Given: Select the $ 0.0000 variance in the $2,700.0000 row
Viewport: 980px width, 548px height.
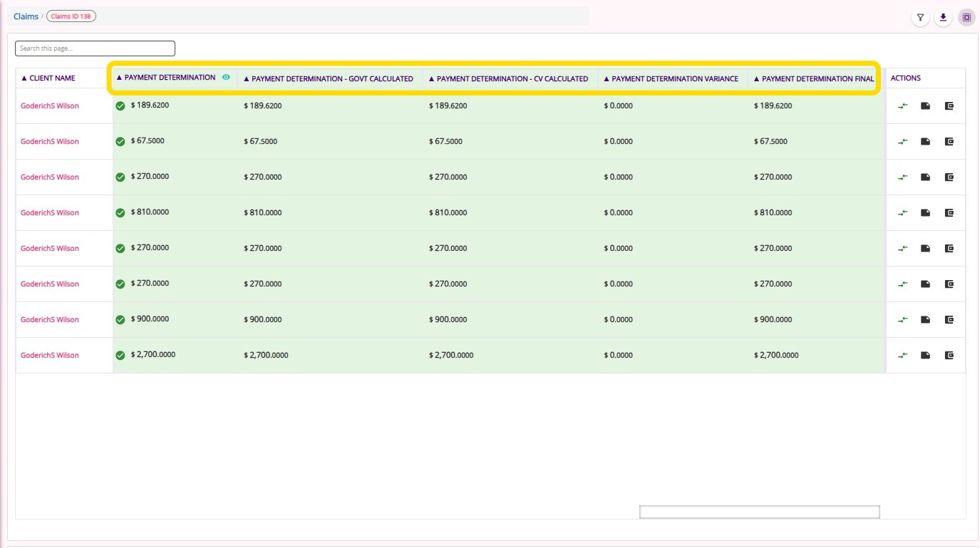Looking at the screenshot, I should tap(618, 356).
